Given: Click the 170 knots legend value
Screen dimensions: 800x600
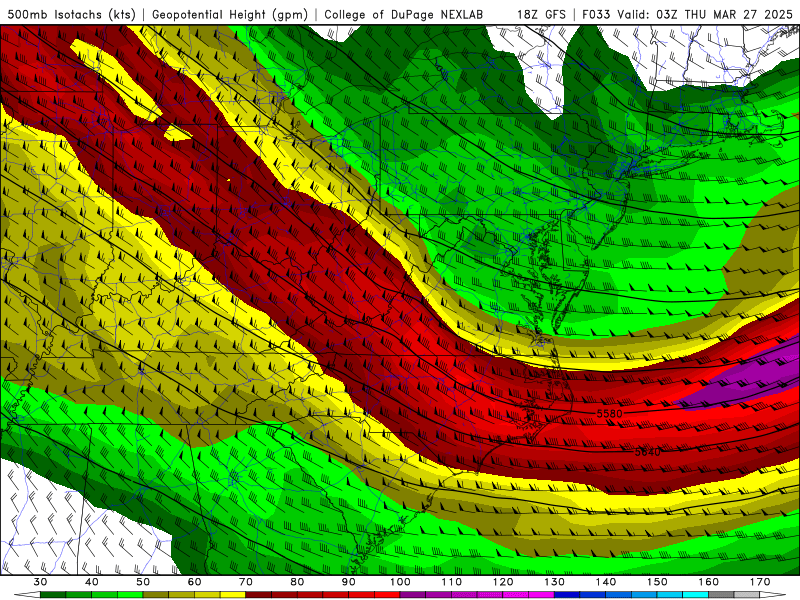Looking at the screenshot, I should [x=760, y=582].
